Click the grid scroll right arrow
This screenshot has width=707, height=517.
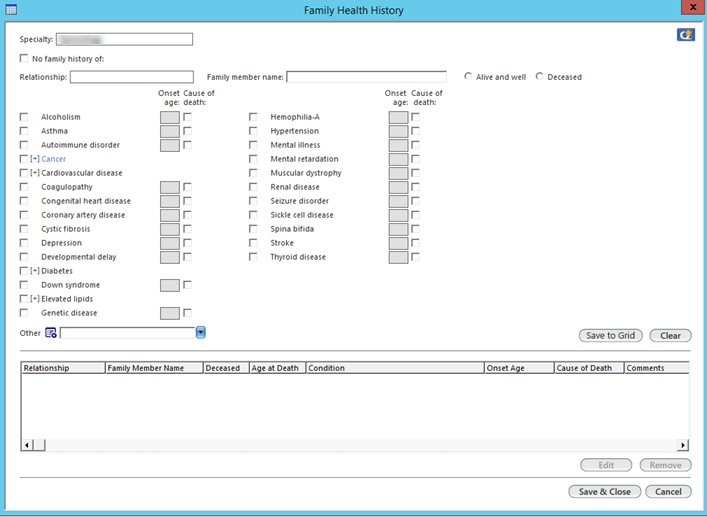point(683,445)
